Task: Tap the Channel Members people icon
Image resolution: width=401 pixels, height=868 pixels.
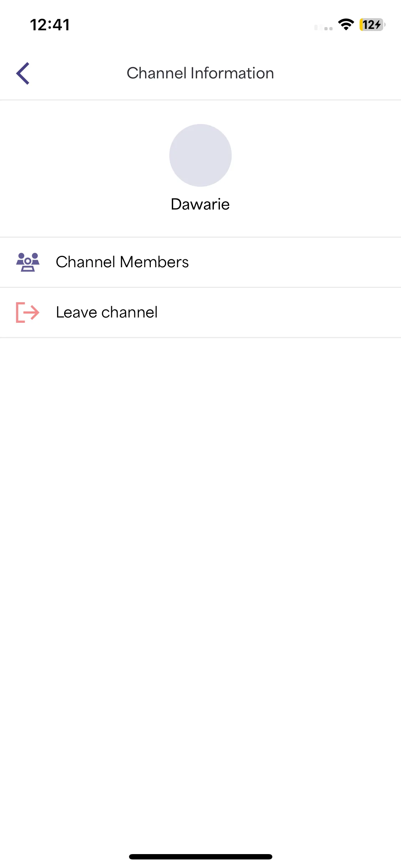Action: click(x=28, y=262)
